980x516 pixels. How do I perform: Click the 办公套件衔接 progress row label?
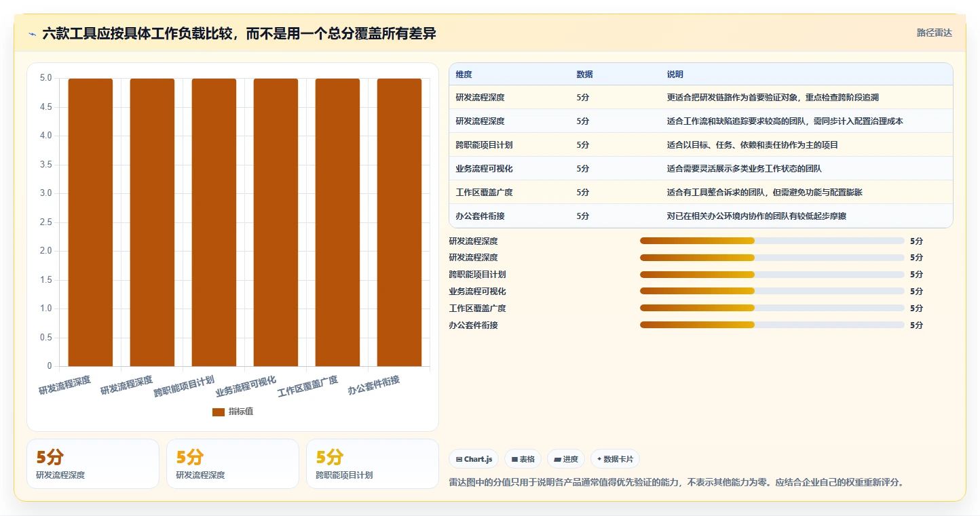tap(473, 325)
